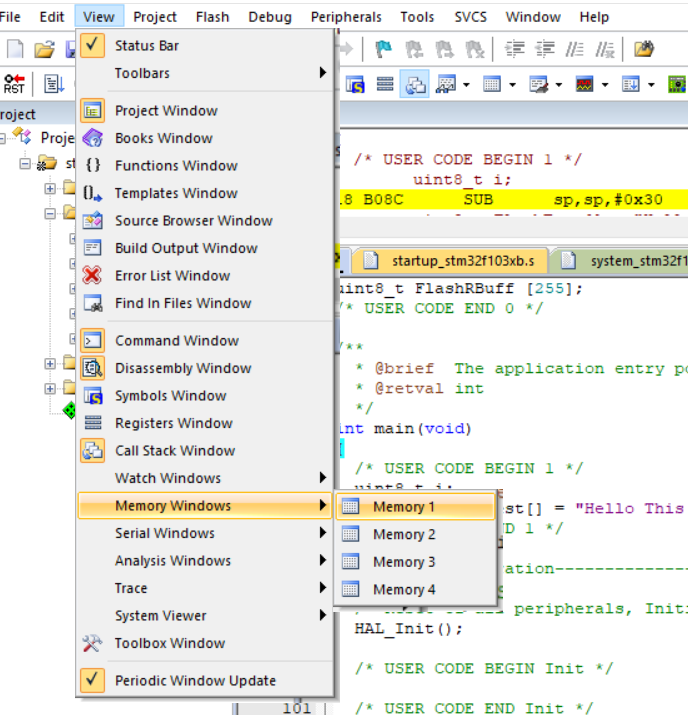Open the Memory Windows toolbar dropdown arrow
688x715 pixels.
click(512, 85)
